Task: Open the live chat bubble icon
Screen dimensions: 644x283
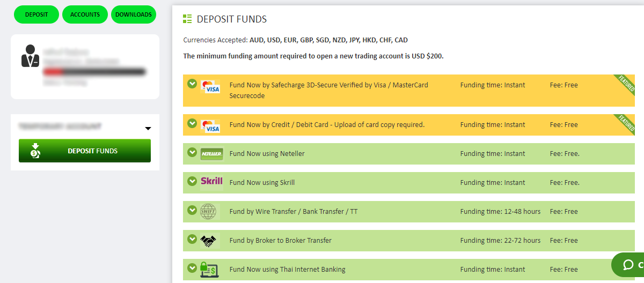Action: (x=628, y=265)
